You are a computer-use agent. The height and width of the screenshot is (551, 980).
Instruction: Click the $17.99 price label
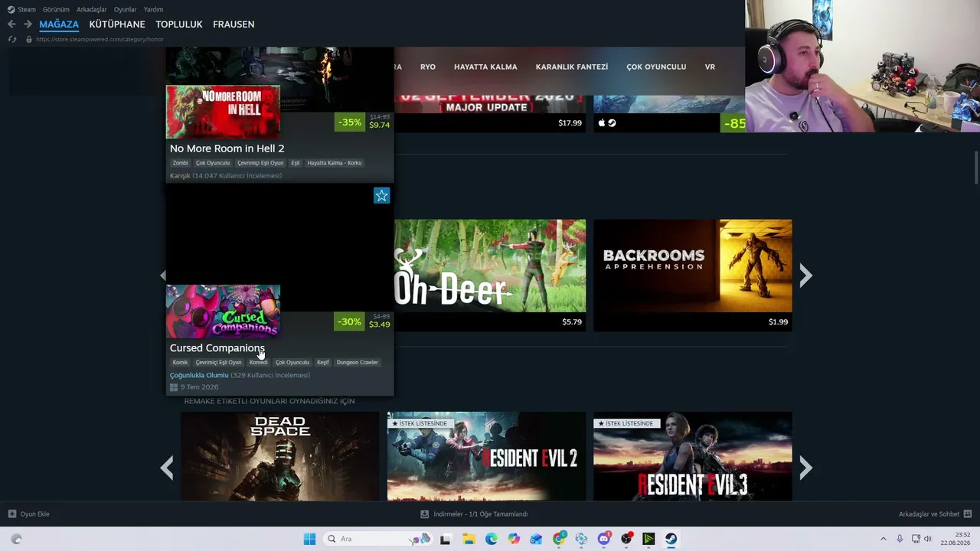[x=570, y=122]
